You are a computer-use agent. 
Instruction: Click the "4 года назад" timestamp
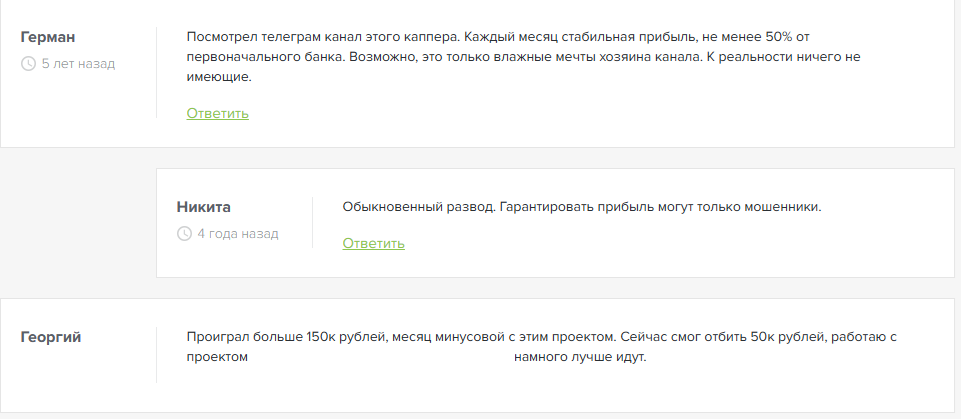coord(238,233)
